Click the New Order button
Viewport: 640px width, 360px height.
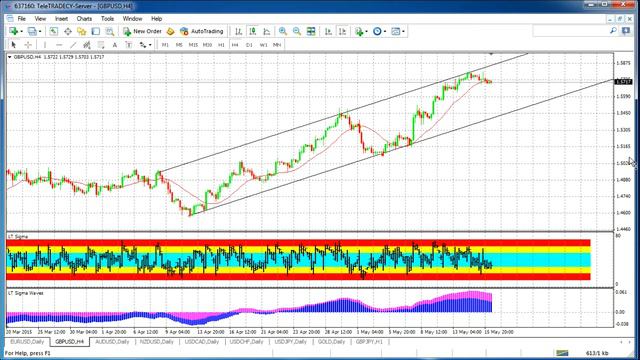click(x=142, y=31)
